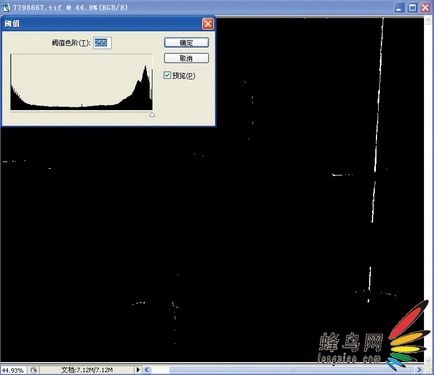Click inside the threshold histogram graph

point(81,82)
